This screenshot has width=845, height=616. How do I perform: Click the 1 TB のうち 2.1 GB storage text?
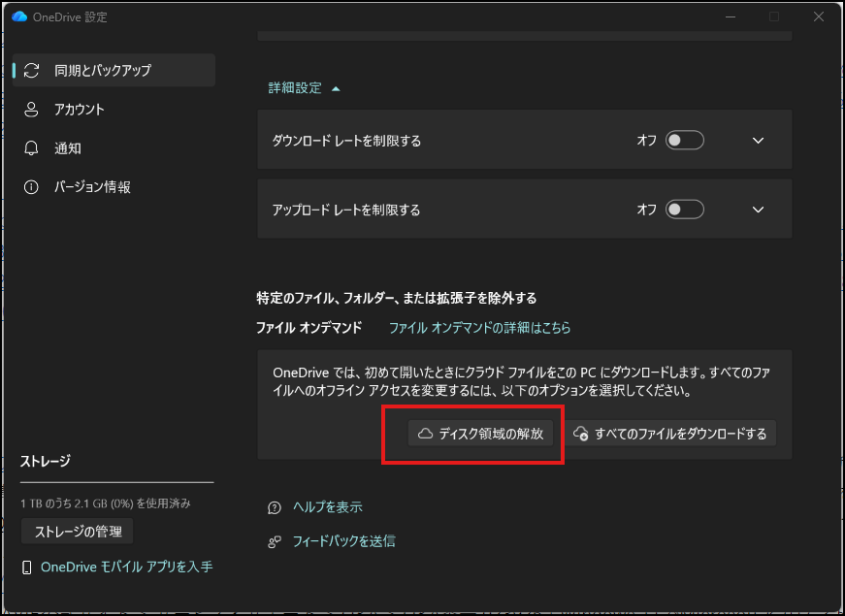coord(106,503)
